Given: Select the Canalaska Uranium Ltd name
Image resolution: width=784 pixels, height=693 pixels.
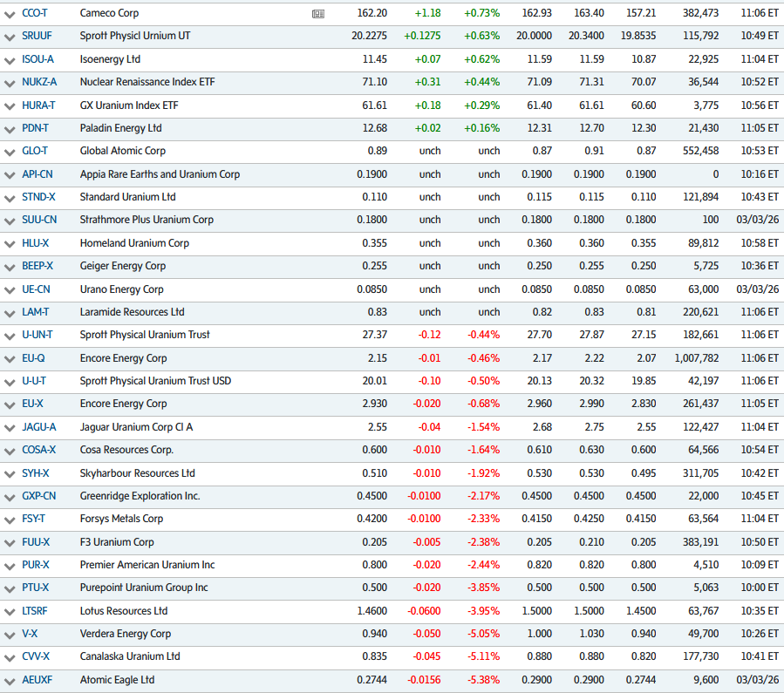Looking at the screenshot, I should coord(129,656).
